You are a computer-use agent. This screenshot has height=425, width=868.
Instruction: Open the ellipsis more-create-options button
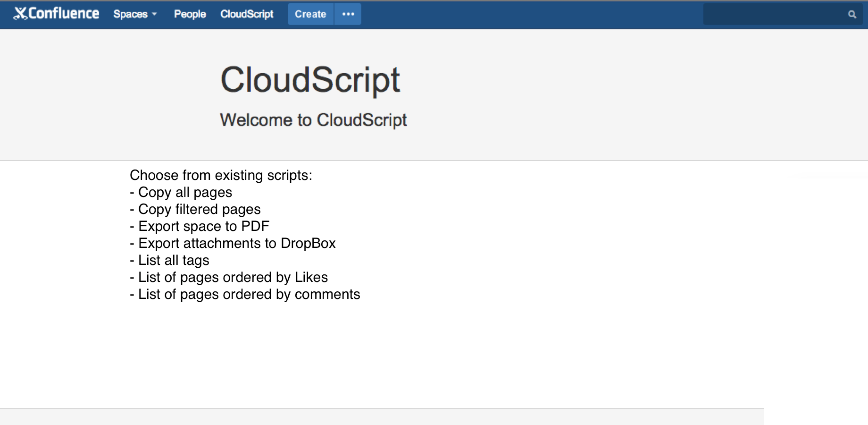(348, 14)
